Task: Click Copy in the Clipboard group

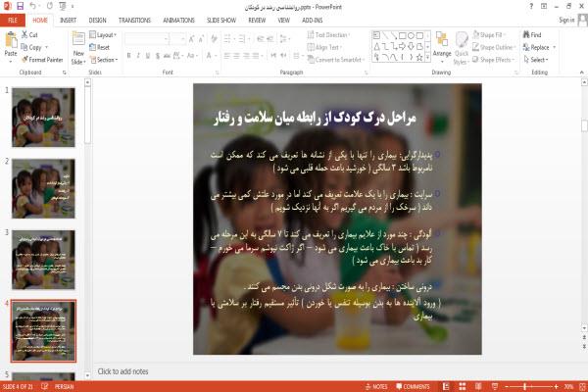Action: click(x=31, y=47)
